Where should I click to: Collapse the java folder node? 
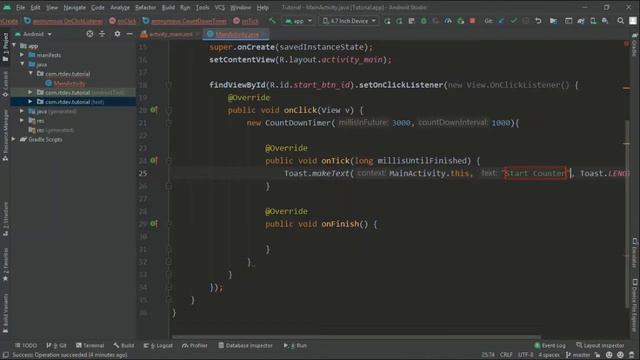(22, 64)
